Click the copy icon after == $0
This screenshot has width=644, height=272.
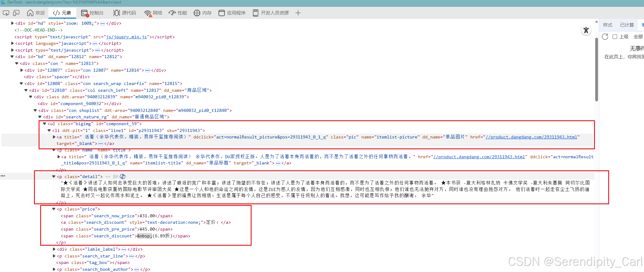[123, 176]
